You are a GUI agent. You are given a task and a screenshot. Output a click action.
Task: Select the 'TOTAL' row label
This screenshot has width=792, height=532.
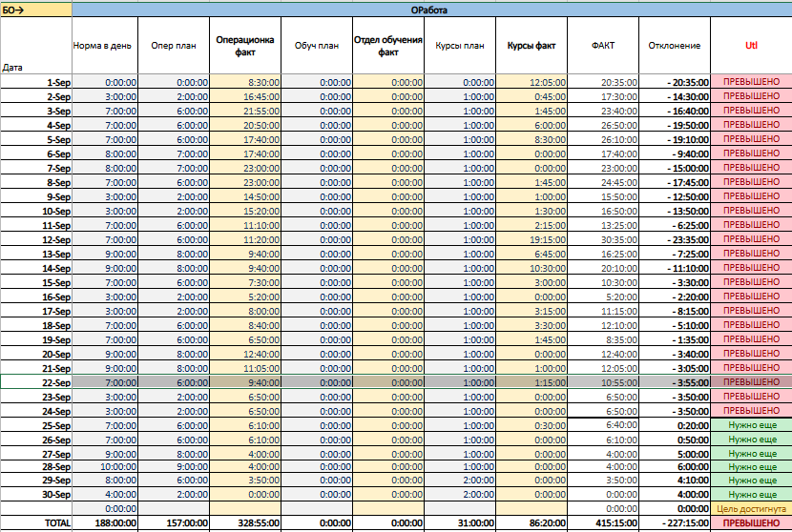36,523
